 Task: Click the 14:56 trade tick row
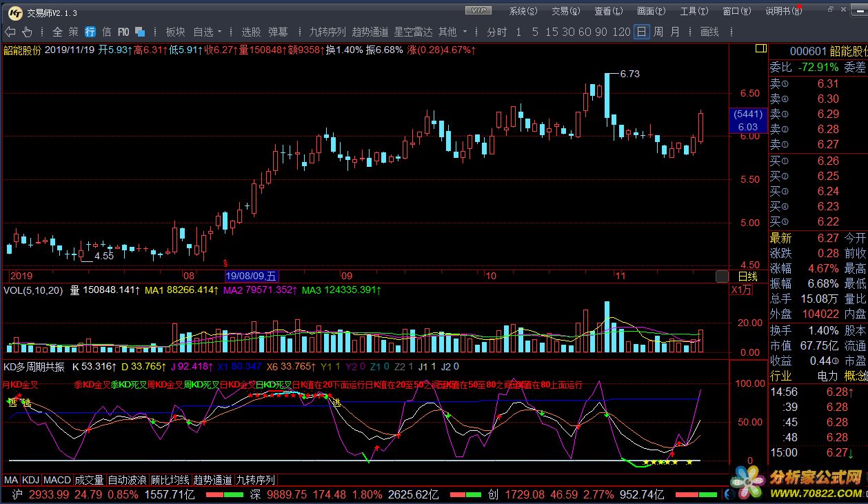click(x=818, y=392)
